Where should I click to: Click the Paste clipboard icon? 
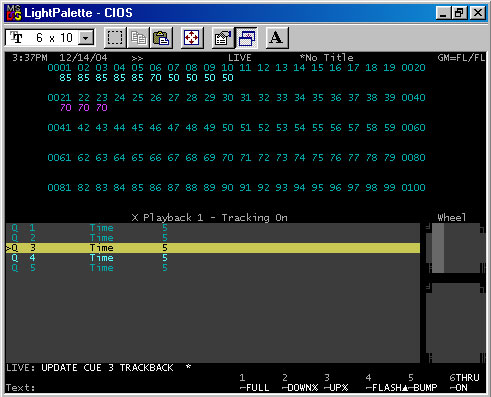click(x=161, y=38)
